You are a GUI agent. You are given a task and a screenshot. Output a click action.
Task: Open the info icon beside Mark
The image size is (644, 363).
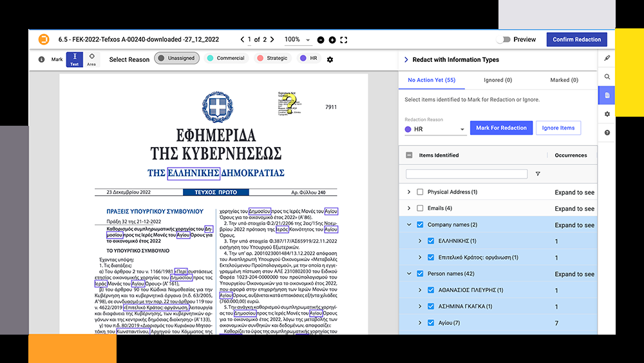pos(41,59)
